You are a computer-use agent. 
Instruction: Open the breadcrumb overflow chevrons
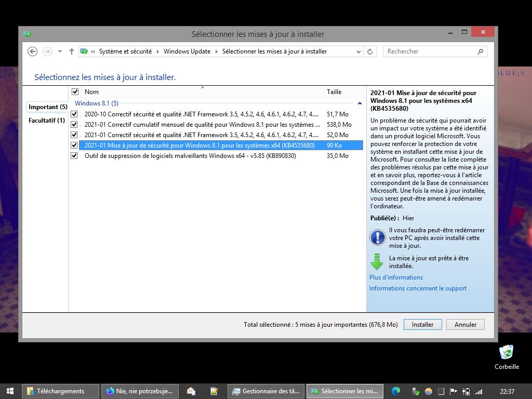tap(93, 51)
